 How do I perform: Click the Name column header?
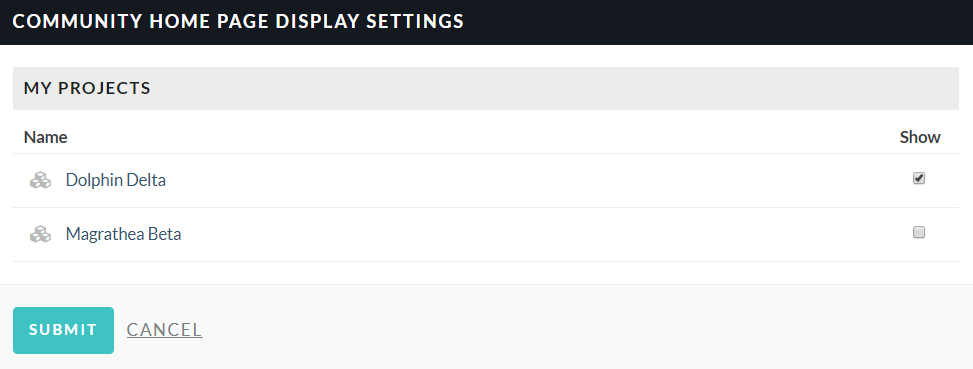[x=46, y=137]
